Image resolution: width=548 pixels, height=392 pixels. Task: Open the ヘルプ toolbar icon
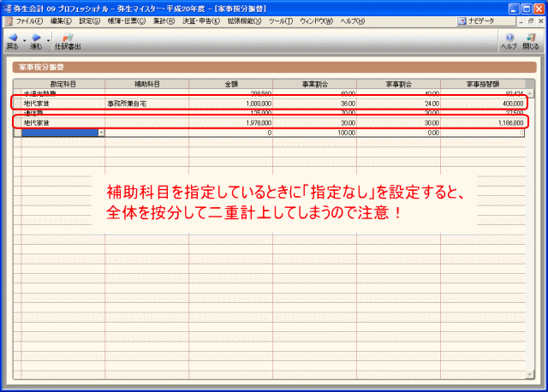509,38
